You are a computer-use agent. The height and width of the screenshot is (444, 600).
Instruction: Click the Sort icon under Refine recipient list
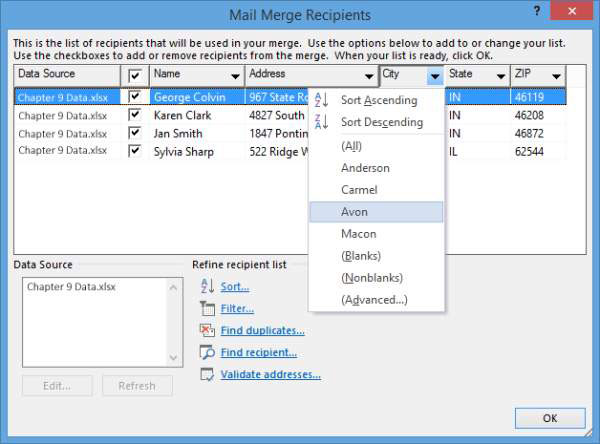[207, 286]
